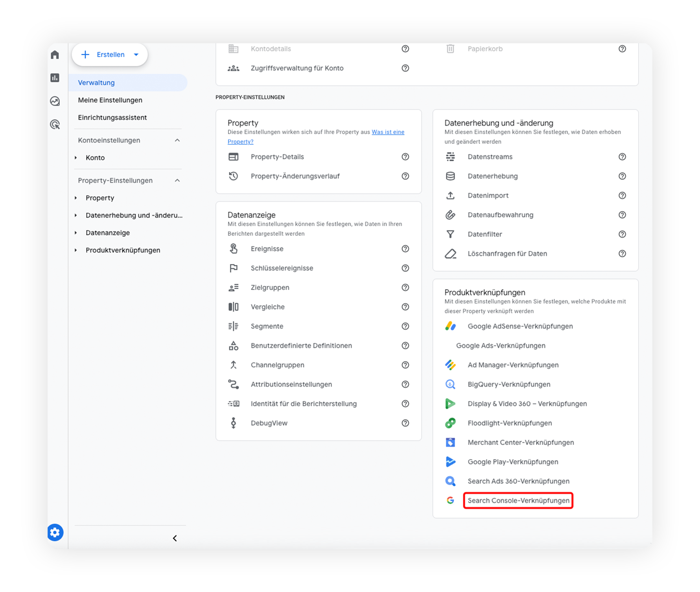The width and height of the screenshot is (700, 592).
Task: Click the BigQuery logo icon
Action: point(450,384)
